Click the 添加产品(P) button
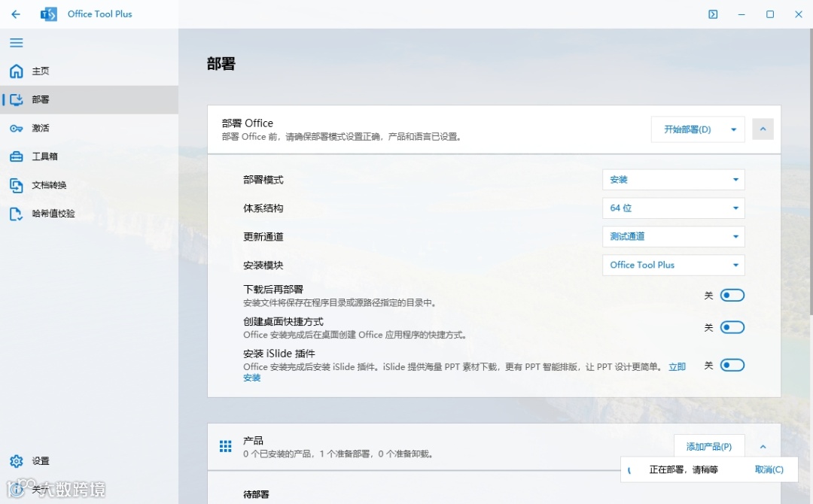Image resolution: width=813 pixels, height=504 pixels. [x=709, y=447]
